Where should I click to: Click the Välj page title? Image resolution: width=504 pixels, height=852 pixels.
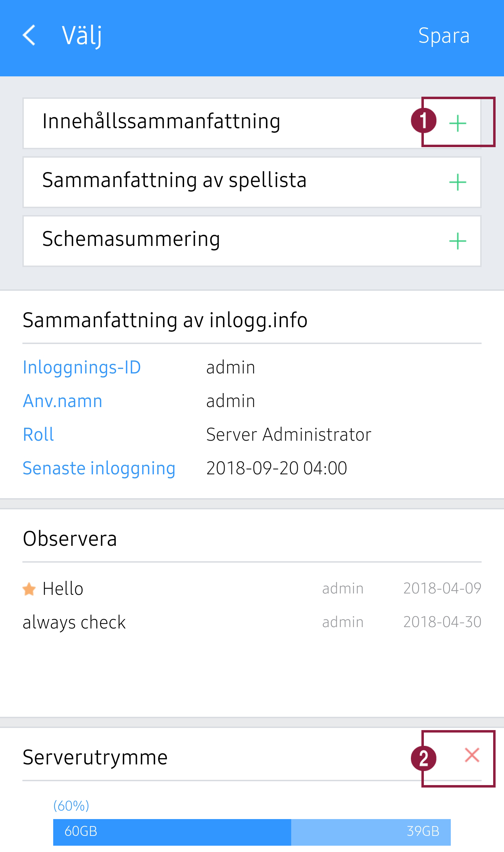[x=82, y=35]
